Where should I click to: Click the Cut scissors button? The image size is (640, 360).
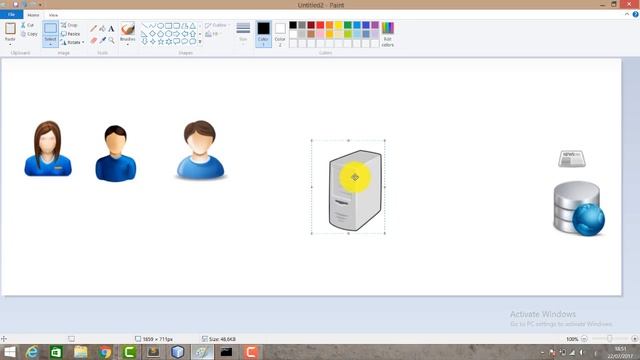[x=28, y=25]
